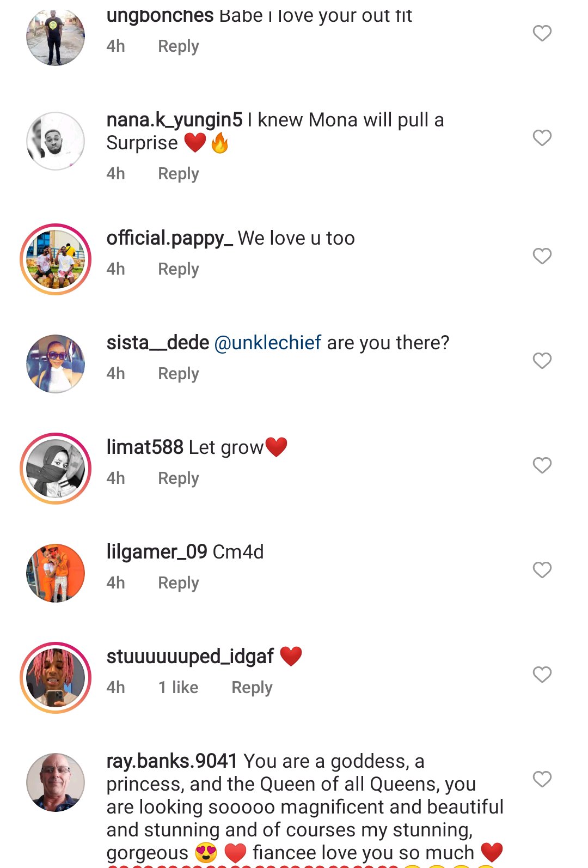The height and width of the screenshot is (868, 588).
Task: Open the lilgamer_09 username profile
Action: pyautogui.click(x=157, y=552)
